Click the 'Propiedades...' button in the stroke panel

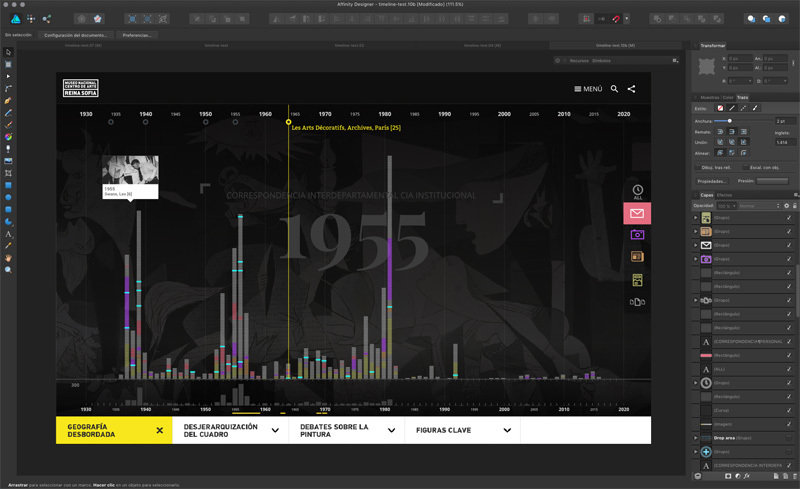(x=711, y=181)
